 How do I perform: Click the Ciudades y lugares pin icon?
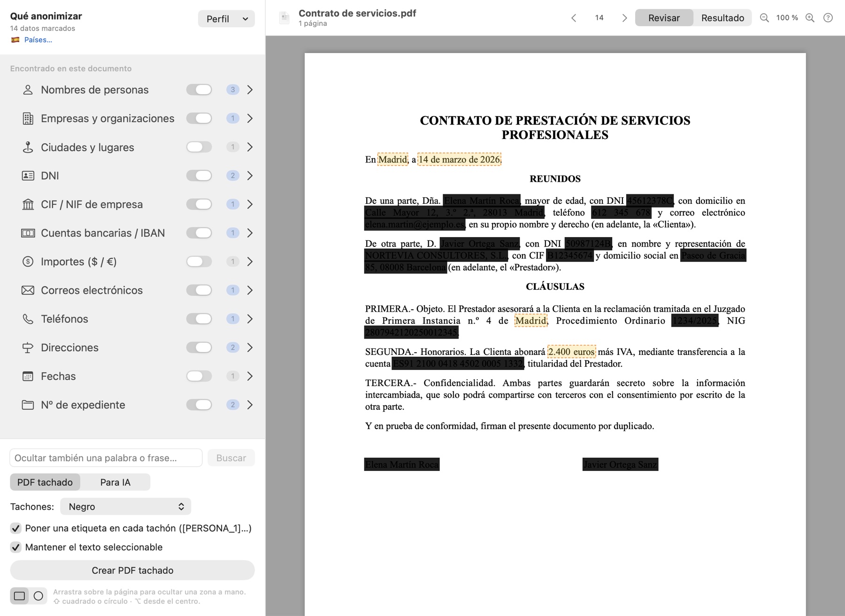[x=28, y=147]
